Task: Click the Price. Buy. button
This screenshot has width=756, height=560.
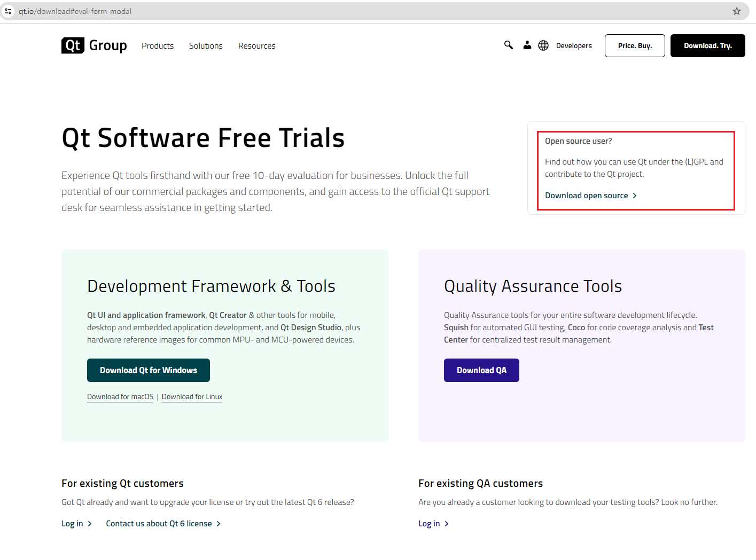Action: click(635, 45)
